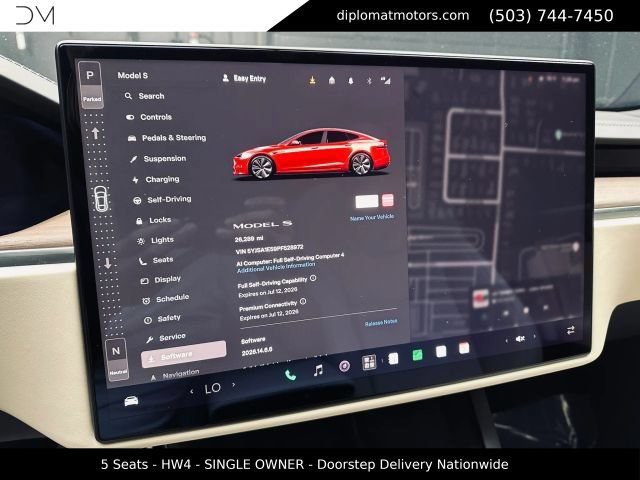The height and width of the screenshot is (480, 640).
Task: Tap the HomeLink garage icon
Action: pyautogui.click(x=332, y=80)
